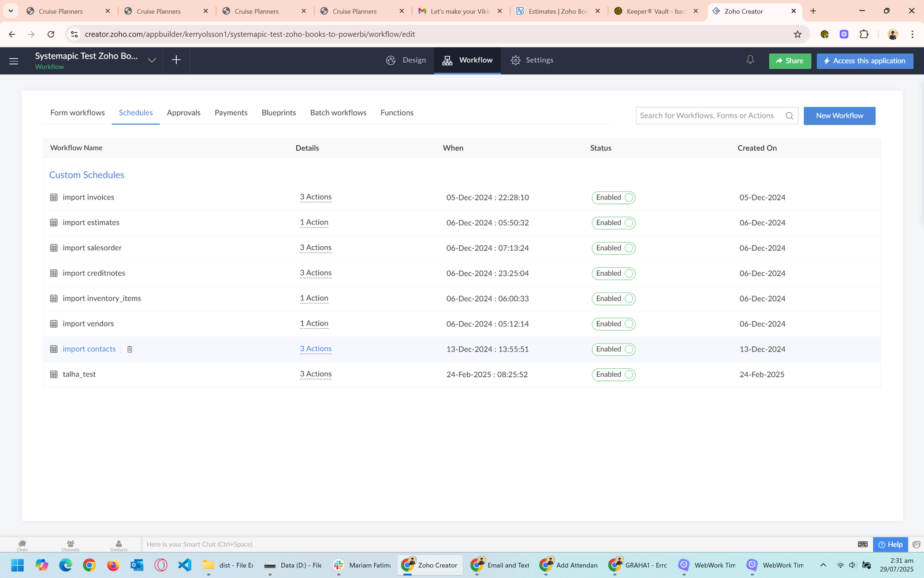Open browser Extensions puzzle icon

pyautogui.click(x=864, y=34)
